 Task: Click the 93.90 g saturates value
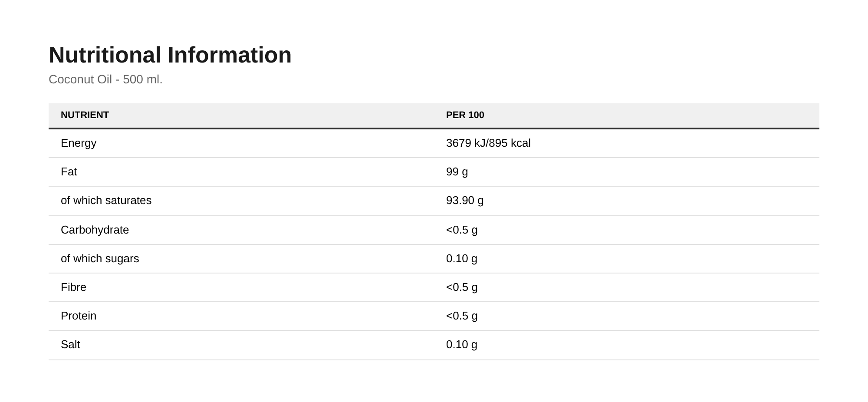(x=465, y=201)
